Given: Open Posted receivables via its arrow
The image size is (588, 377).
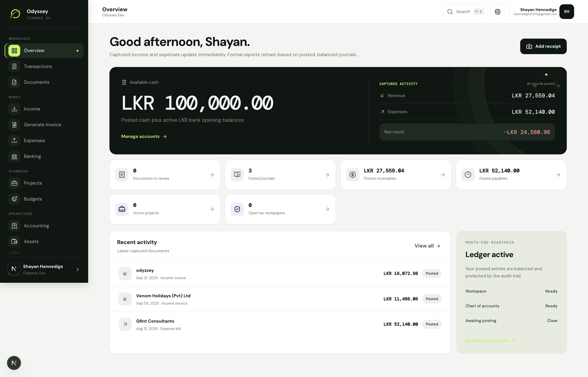Looking at the screenshot, I should pyautogui.click(x=443, y=175).
